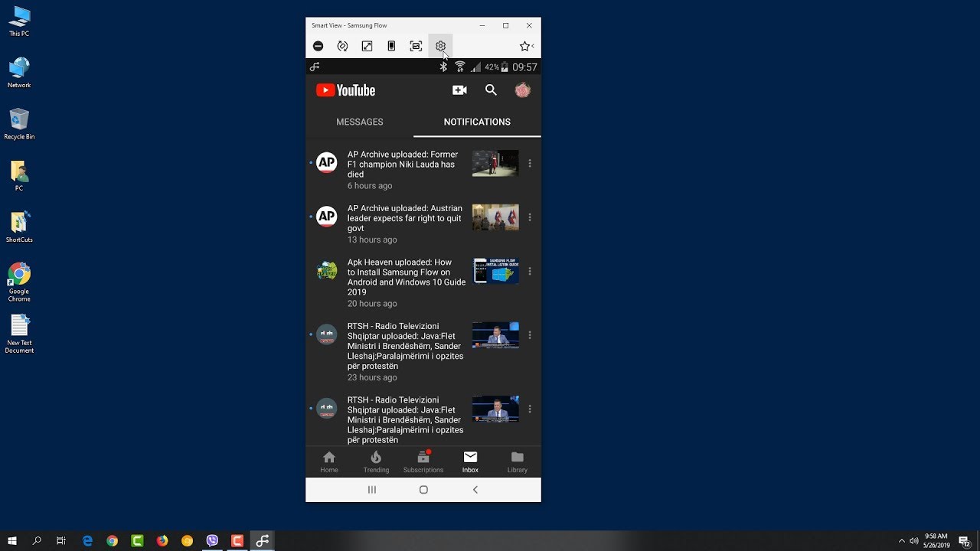Tap the Android recent apps button
The height and width of the screenshot is (551, 980).
click(x=372, y=490)
